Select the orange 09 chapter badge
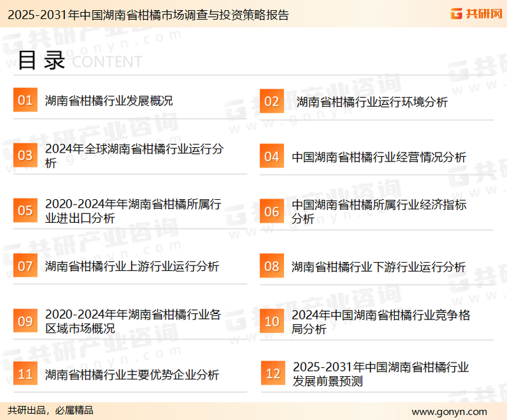Image resolution: width=507 pixels, height=420 pixels. 25,321
